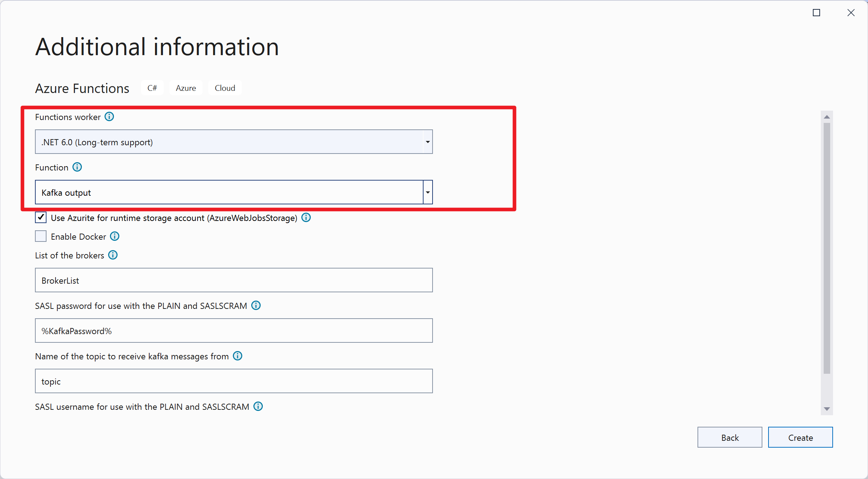868x479 pixels.
Task: Click the Cloud tag label
Action: tap(225, 88)
